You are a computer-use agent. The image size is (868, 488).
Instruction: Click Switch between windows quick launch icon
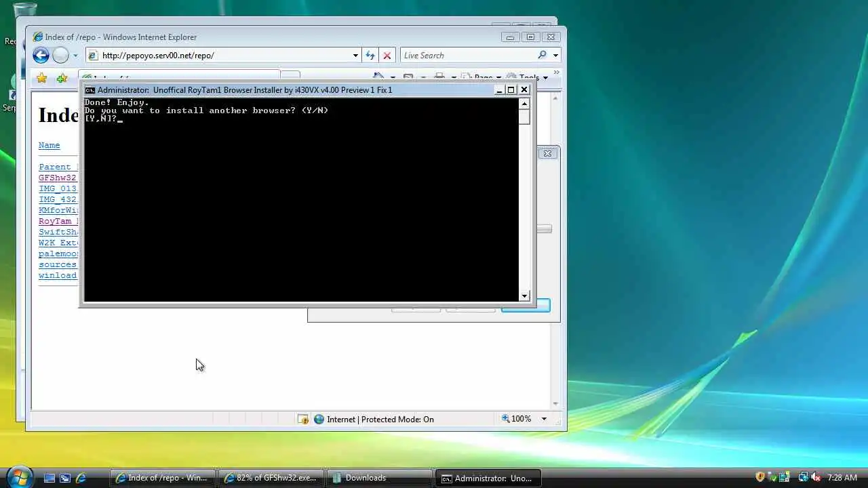(65, 478)
